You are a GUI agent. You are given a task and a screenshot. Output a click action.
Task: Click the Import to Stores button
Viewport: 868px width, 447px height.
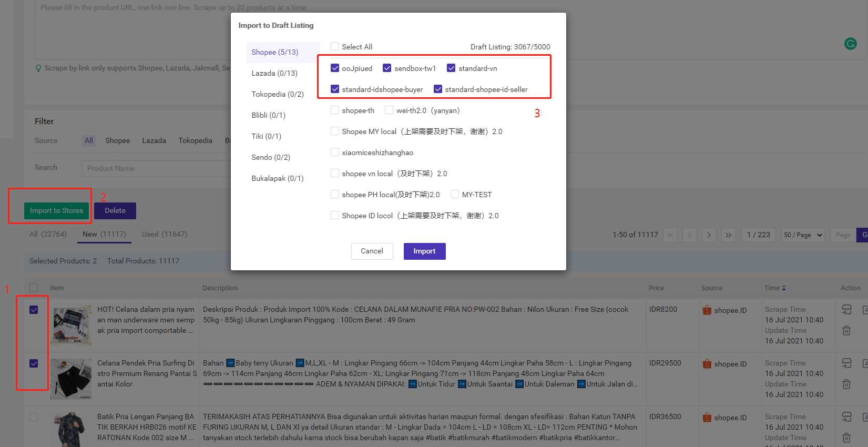pos(56,211)
